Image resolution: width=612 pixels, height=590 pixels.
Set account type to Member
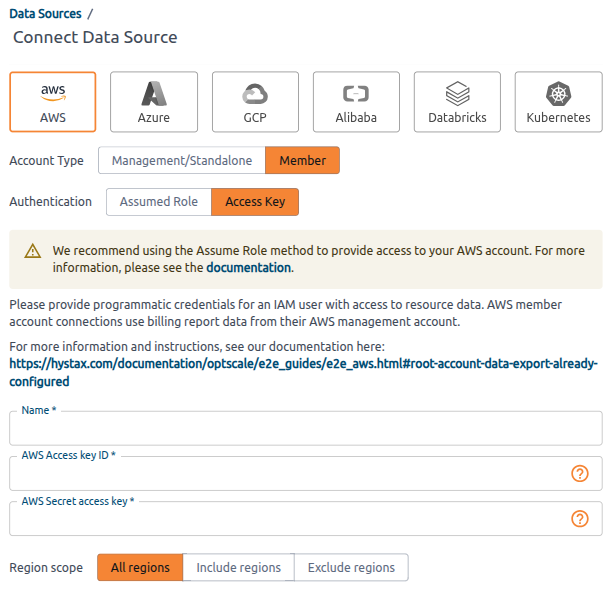(x=302, y=160)
